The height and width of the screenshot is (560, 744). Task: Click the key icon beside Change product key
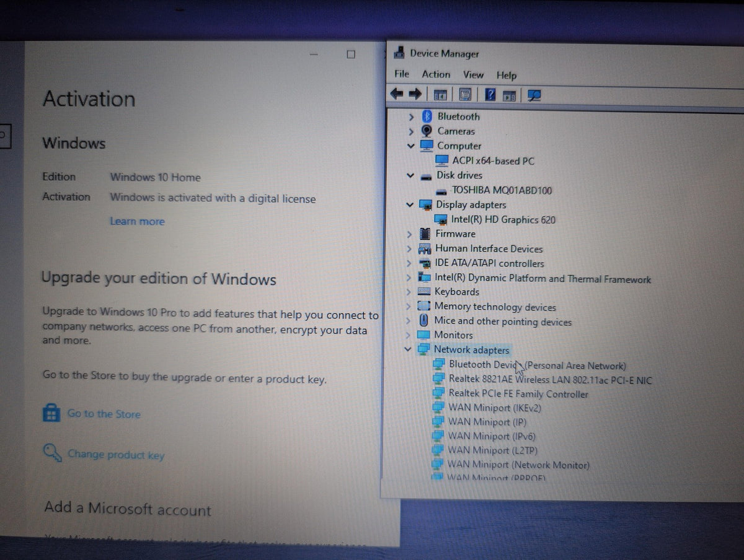click(x=52, y=452)
